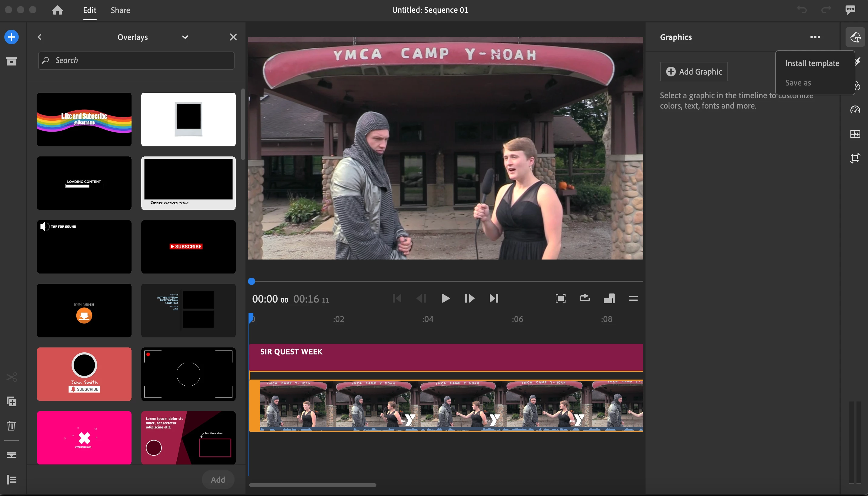Click the Add Graphic button
Screen dimensions: 868x496
(694, 72)
